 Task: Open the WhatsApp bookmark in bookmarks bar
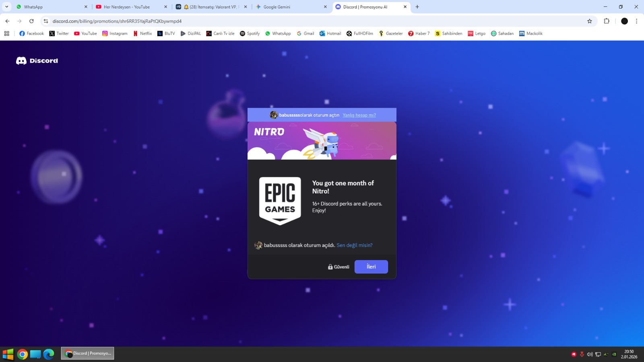coord(278,33)
